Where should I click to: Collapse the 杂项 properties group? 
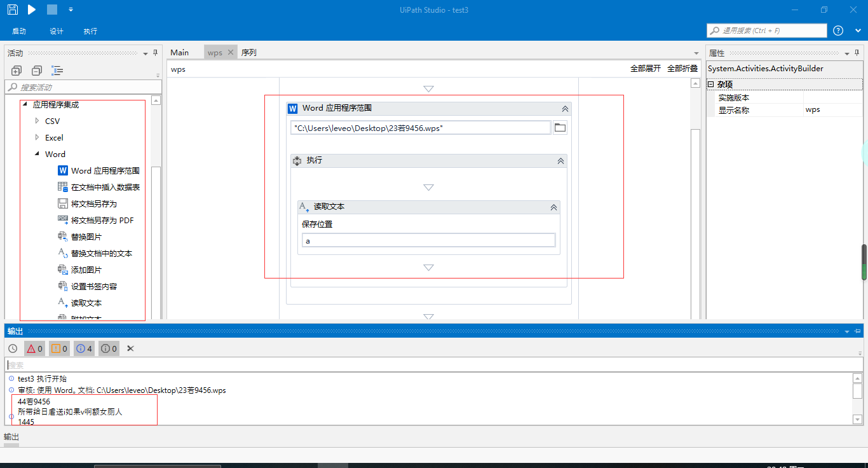710,84
